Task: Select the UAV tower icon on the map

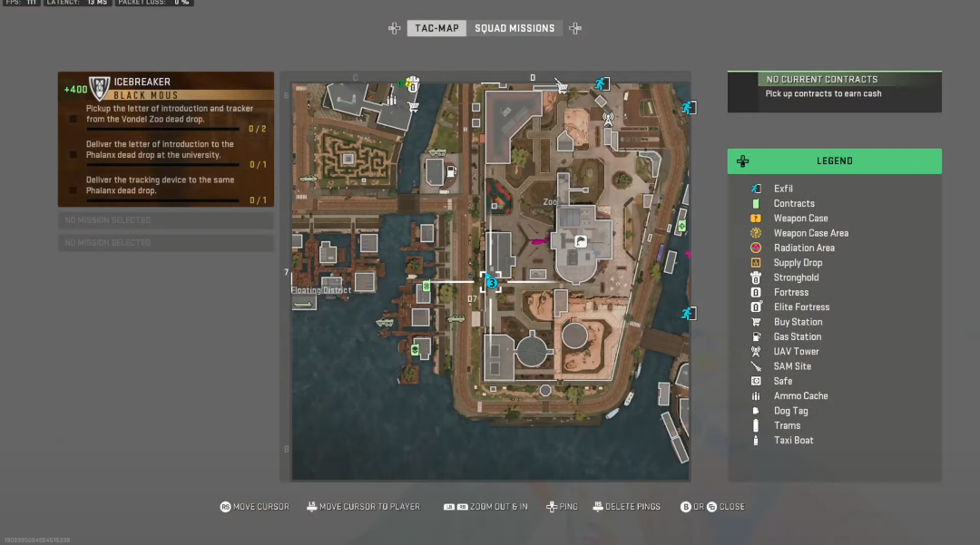Action: (608, 117)
